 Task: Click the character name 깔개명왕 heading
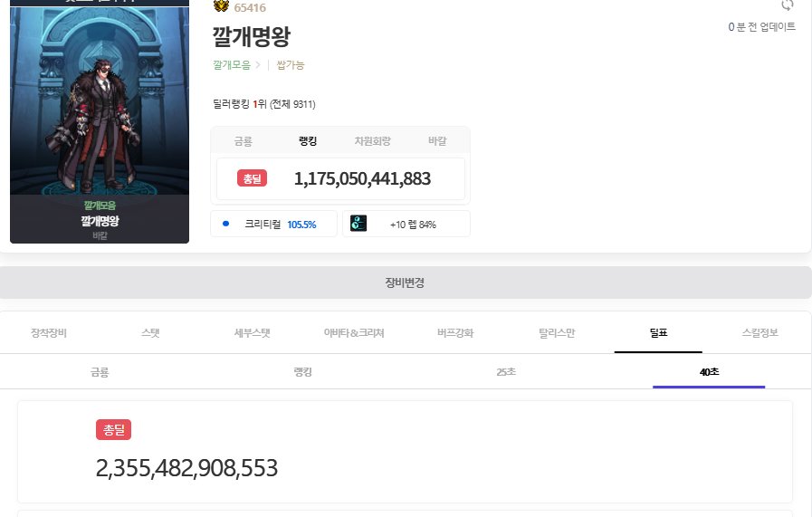251,36
